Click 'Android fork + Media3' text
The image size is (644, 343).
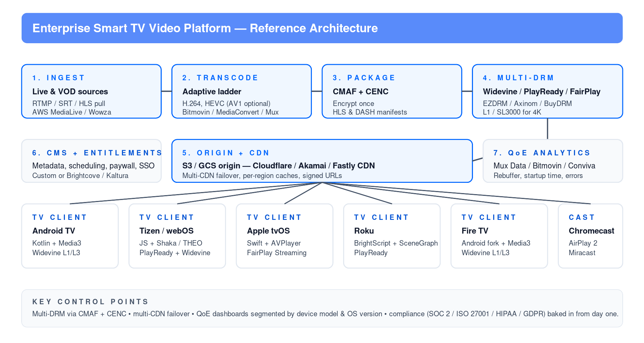496,243
